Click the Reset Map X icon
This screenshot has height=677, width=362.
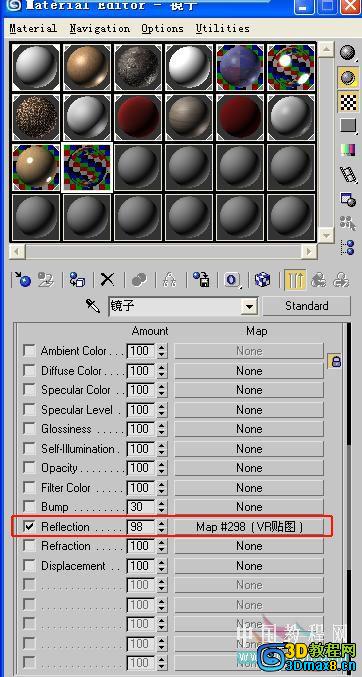107,280
